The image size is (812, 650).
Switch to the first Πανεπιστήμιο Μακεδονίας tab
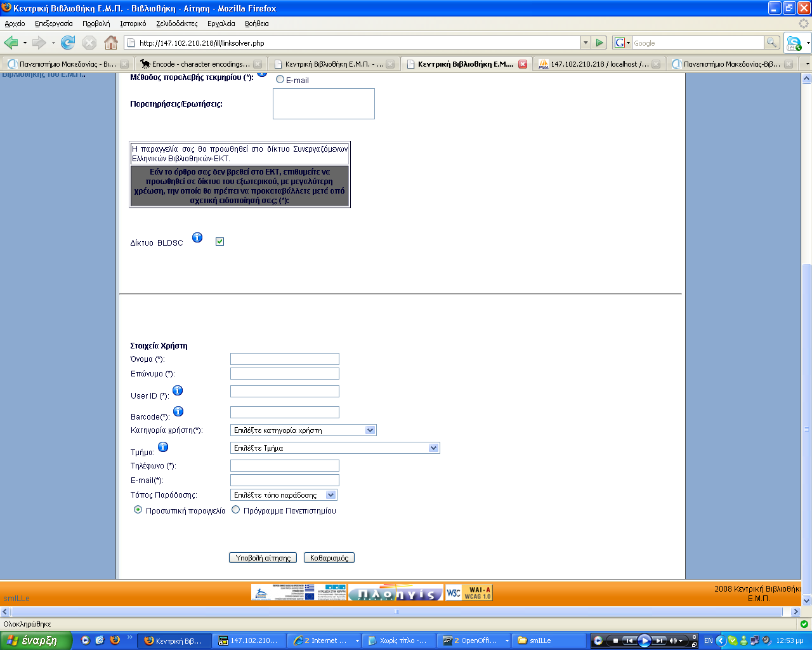(x=67, y=64)
